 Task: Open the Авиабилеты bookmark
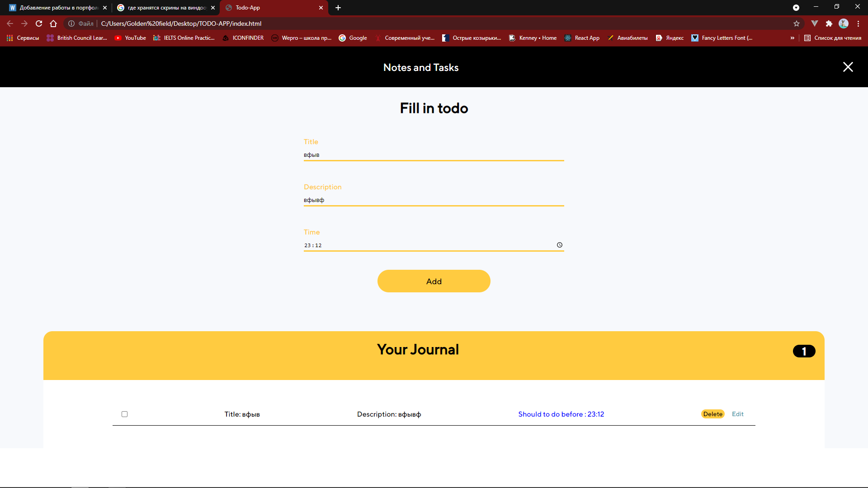tap(627, 38)
